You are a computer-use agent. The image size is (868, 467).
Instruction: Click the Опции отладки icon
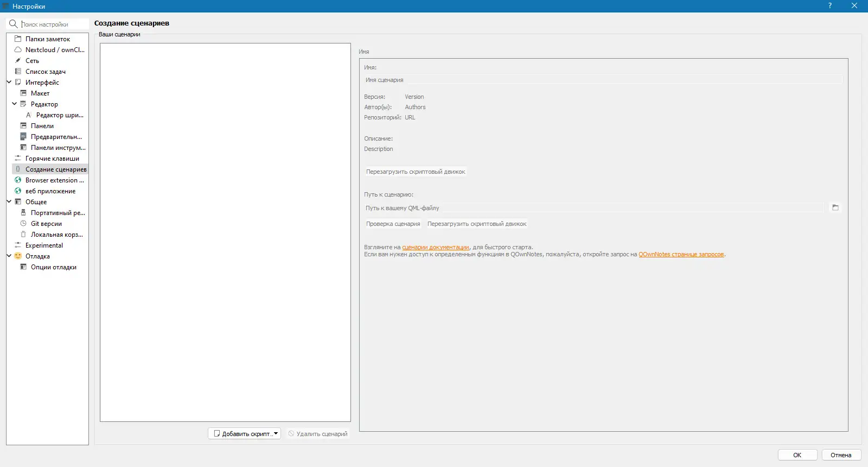(23, 267)
